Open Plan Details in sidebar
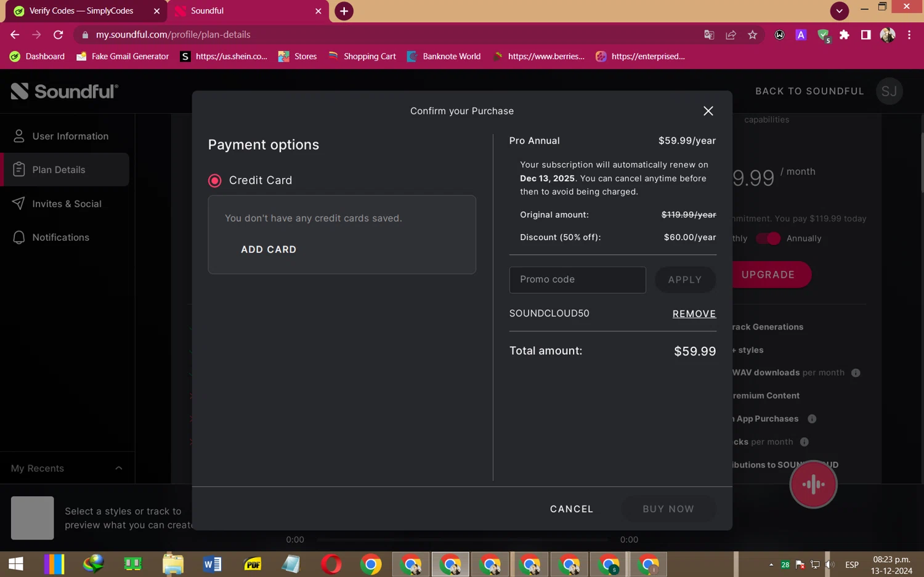Image resolution: width=924 pixels, height=577 pixels. point(65,170)
